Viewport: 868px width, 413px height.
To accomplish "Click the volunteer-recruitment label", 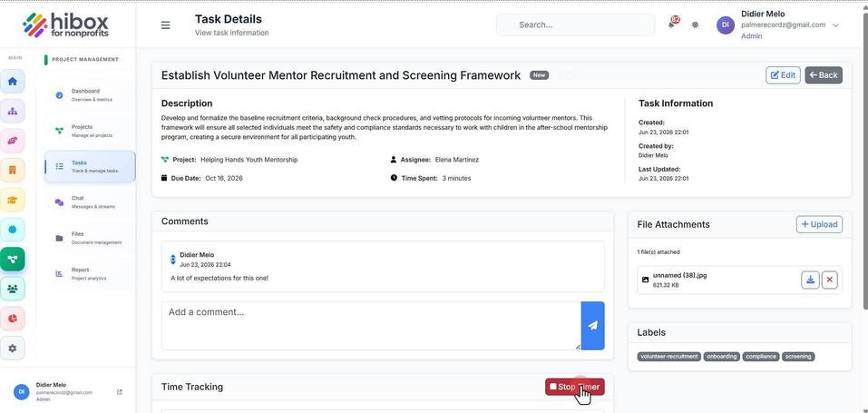I will click(x=668, y=357).
